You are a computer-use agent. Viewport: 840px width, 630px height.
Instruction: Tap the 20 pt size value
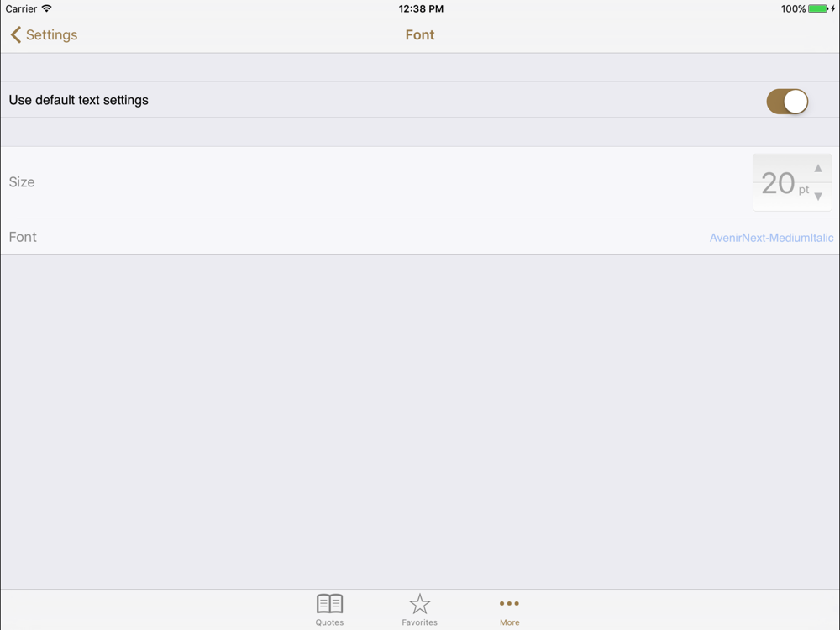785,183
